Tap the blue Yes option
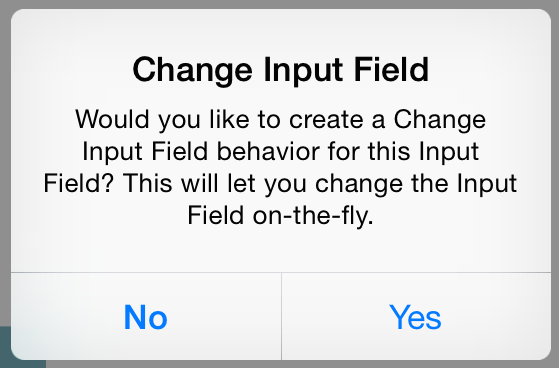Screen dimensions: 559x368 [416, 317]
